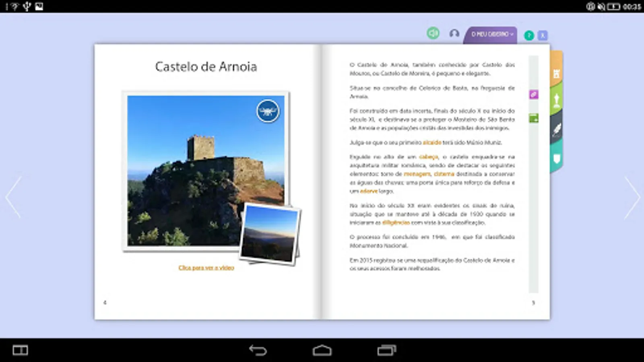Click the green round help button
The height and width of the screenshot is (362, 644).
click(x=529, y=35)
